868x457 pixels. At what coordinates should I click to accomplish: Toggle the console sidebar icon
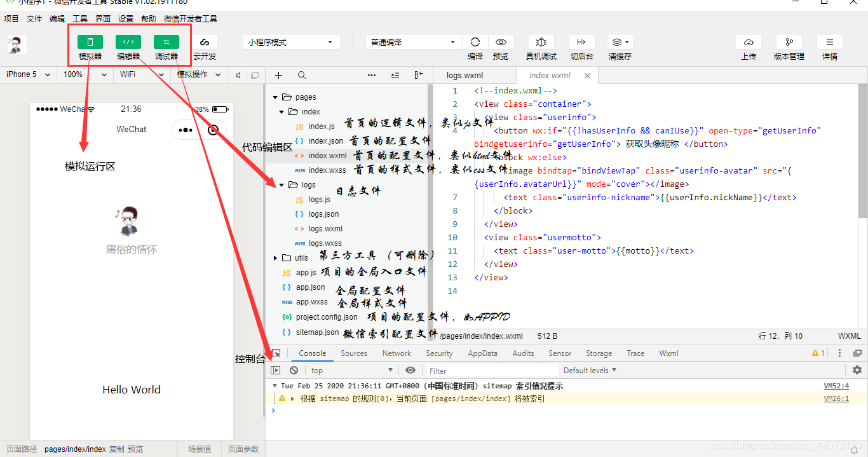tap(276, 370)
